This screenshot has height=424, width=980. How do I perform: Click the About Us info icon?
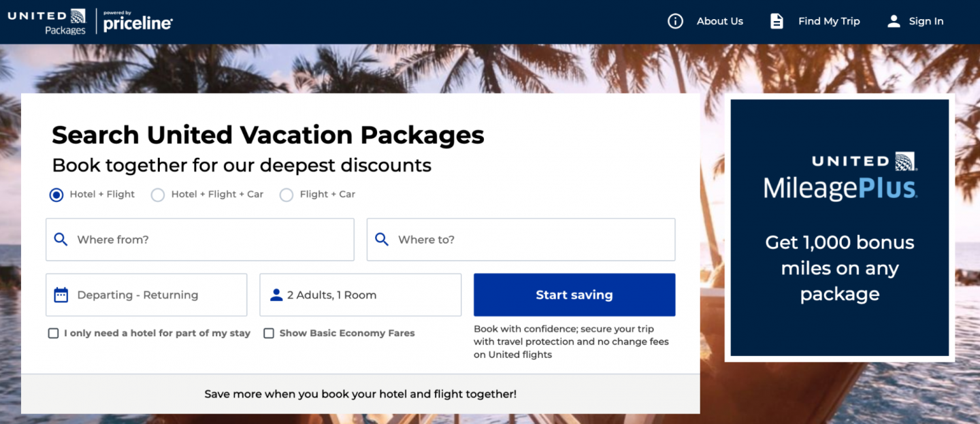pyautogui.click(x=675, y=21)
